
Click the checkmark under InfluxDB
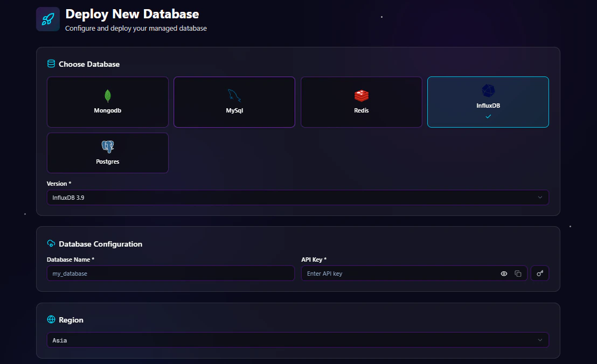pos(488,116)
